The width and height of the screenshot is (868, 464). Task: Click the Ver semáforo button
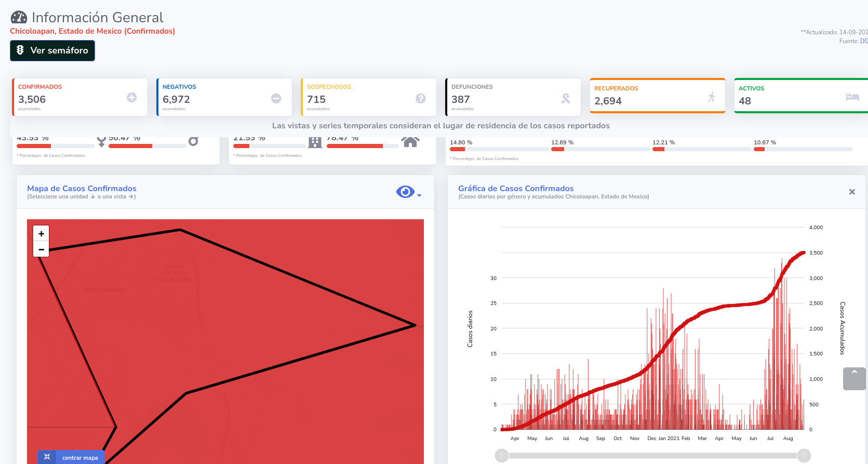[x=52, y=50]
